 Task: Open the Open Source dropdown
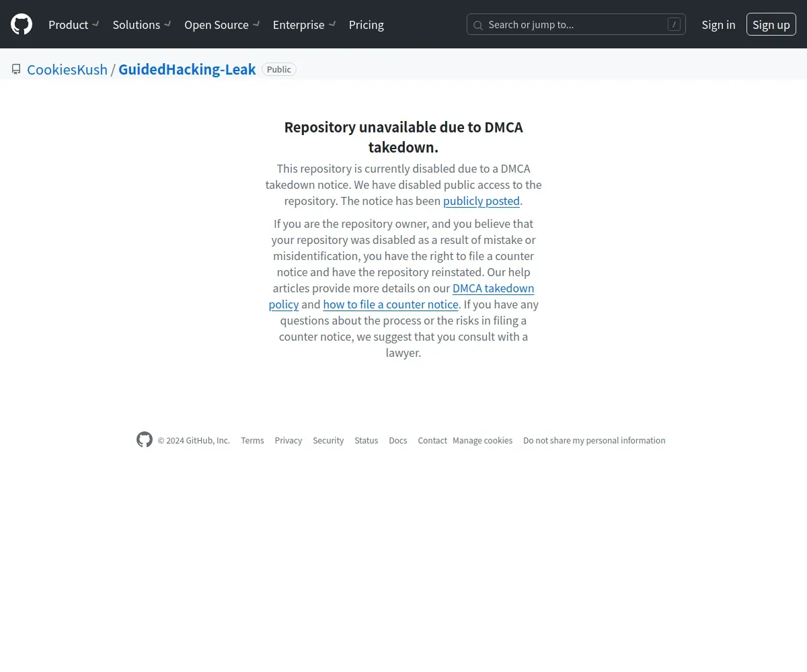point(223,25)
